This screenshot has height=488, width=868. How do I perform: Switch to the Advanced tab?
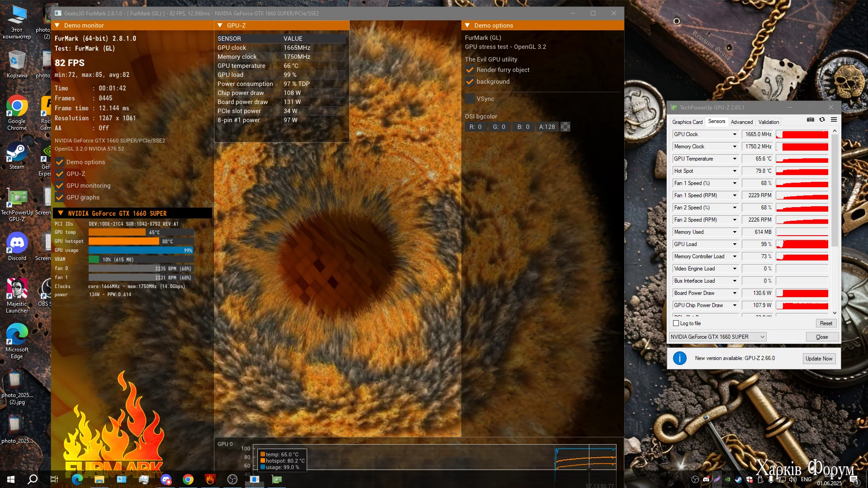pyautogui.click(x=742, y=122)
